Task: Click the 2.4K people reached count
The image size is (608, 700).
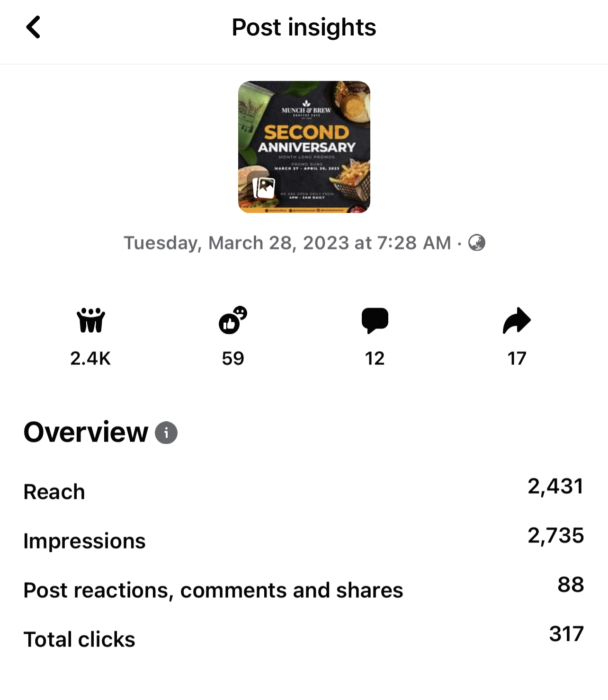Action: click(90, 358)
